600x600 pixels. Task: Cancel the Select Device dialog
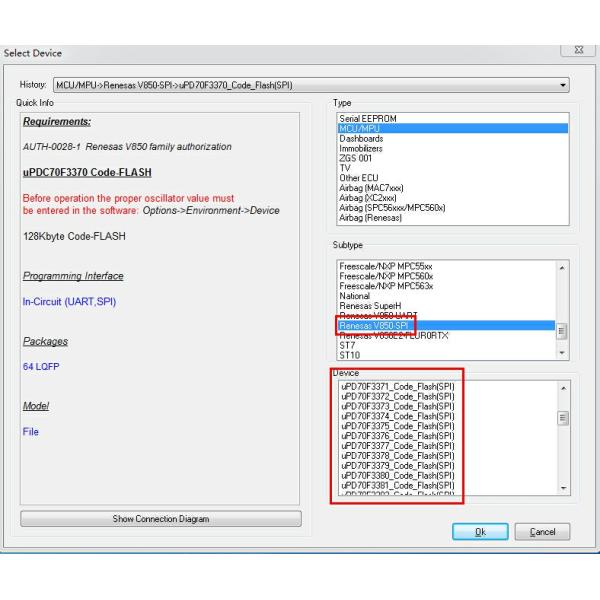tap(543, 531)
